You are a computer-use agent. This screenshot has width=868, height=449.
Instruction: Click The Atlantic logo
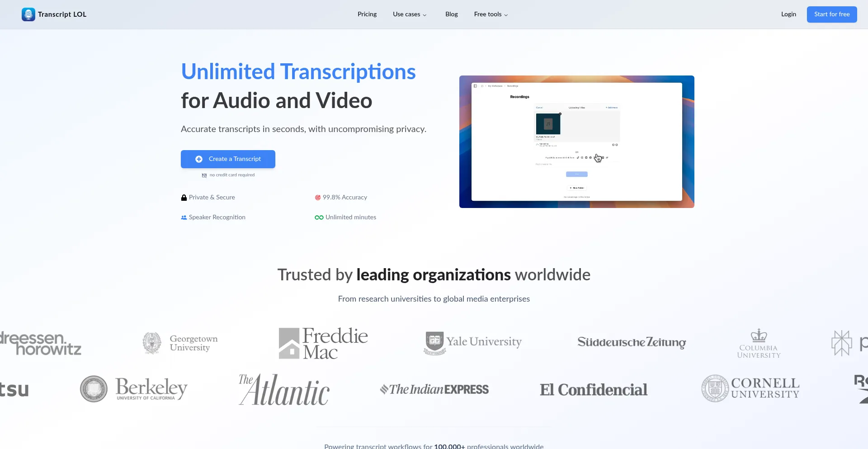click(x=284, y=389)
